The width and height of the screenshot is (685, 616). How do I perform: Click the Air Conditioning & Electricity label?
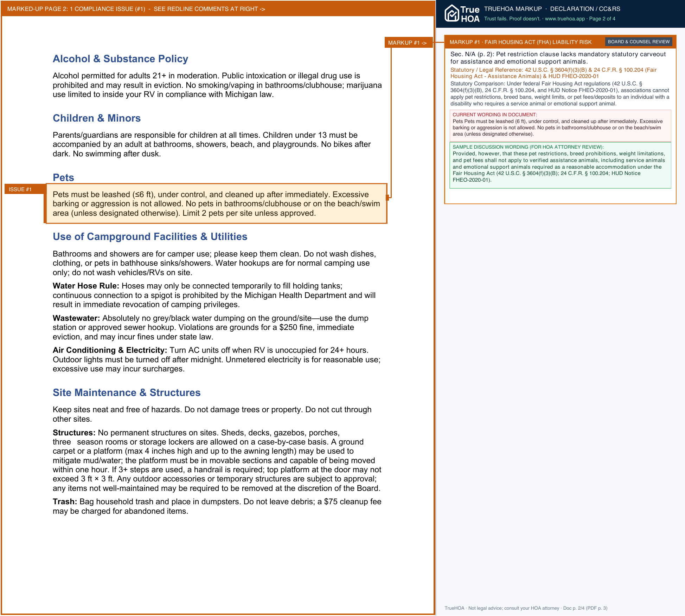point(110,350)
